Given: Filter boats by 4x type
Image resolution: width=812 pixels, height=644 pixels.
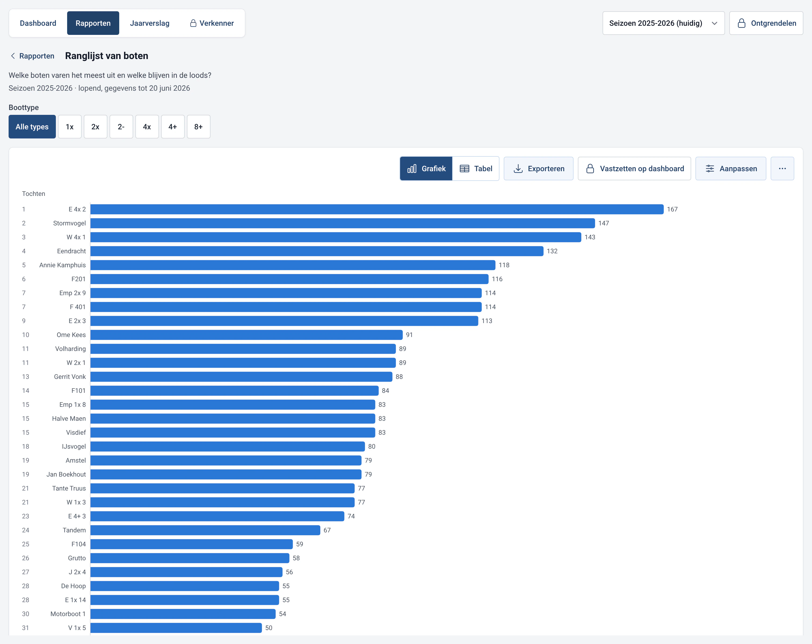Looking at the screenshot, I should tap(147, 126).
